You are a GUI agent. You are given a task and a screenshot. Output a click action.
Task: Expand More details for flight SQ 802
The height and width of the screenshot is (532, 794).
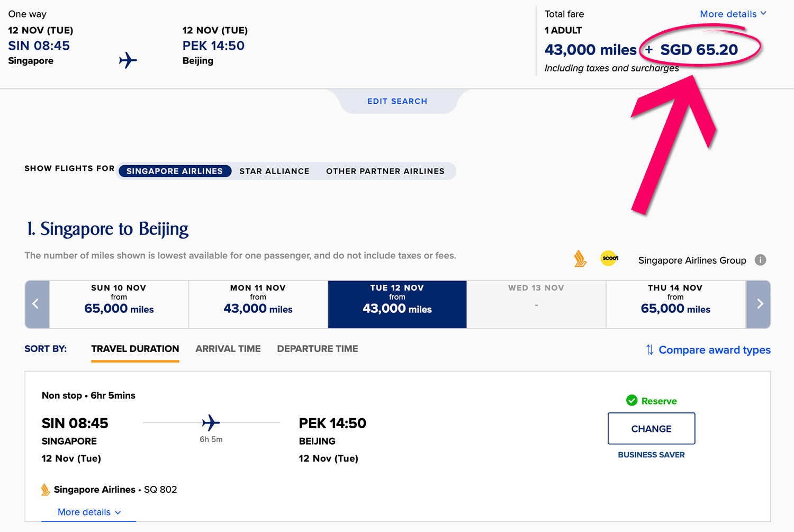89,512
